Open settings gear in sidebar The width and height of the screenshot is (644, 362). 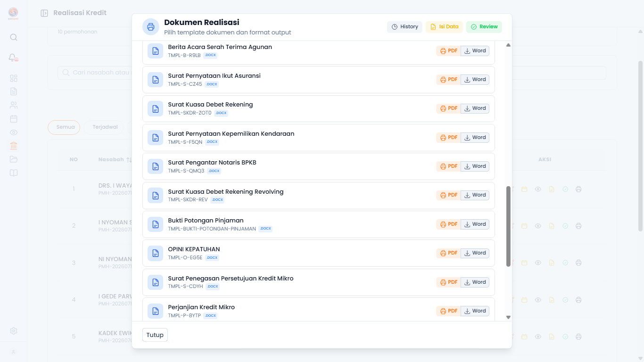tap(14, 331)
